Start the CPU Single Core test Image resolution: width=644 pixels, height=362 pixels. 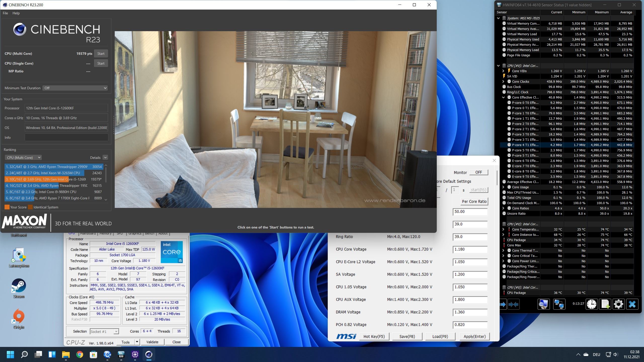coord(101,63)
